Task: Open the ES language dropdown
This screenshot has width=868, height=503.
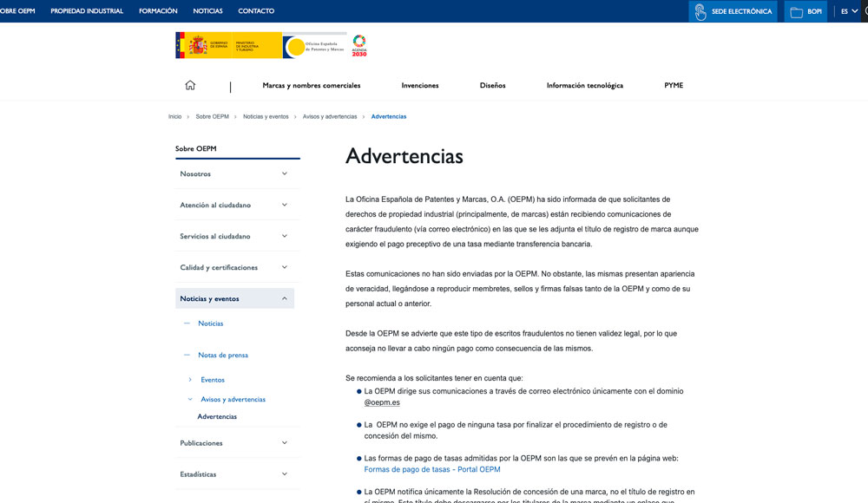Action: click(846, 11)
